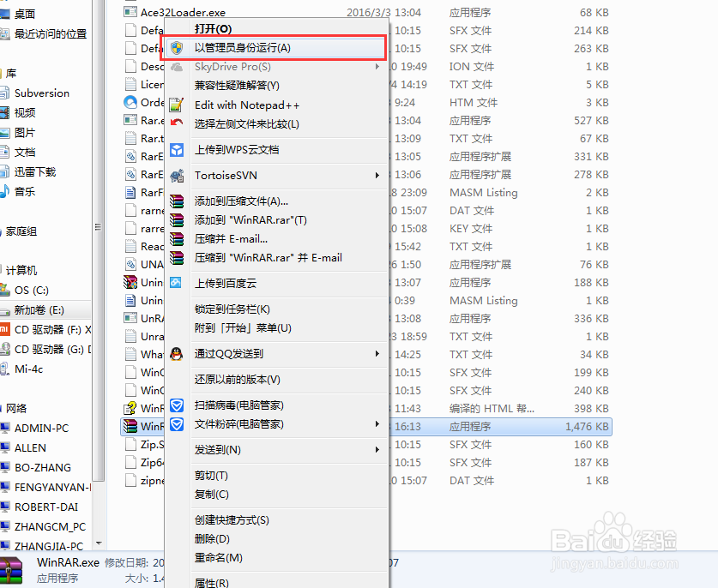718x588 pixels.
Task: Click the WPS cloud upload icon
Action: [177, 150]
